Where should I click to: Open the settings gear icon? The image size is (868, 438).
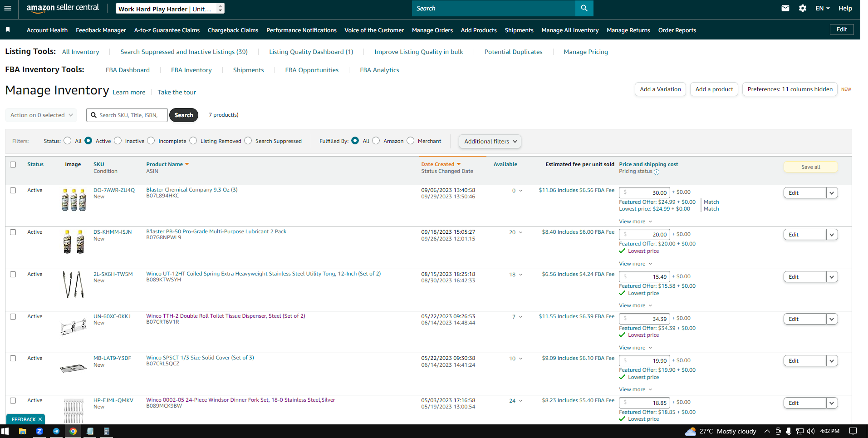pyautogui.click(x=803, y=8)
